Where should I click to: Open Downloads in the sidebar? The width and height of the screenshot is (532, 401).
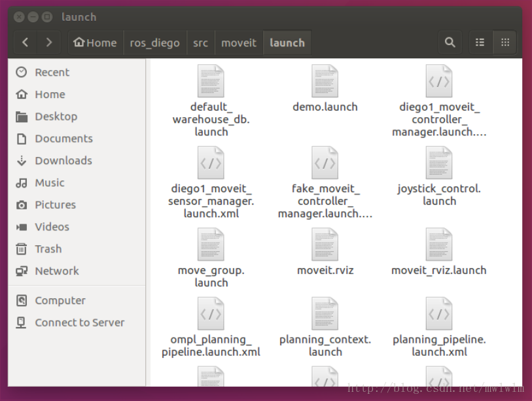77,160
